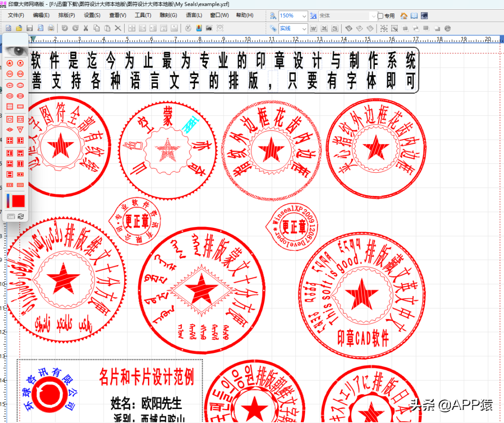
Task: Click the zoom magnifier icon beside 150%
Action: 273,15
